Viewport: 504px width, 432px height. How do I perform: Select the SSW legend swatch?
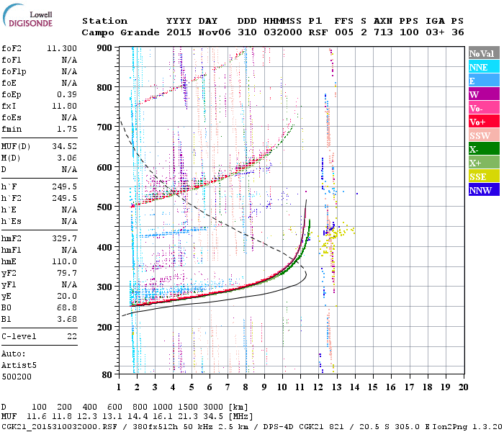point(484,135)
